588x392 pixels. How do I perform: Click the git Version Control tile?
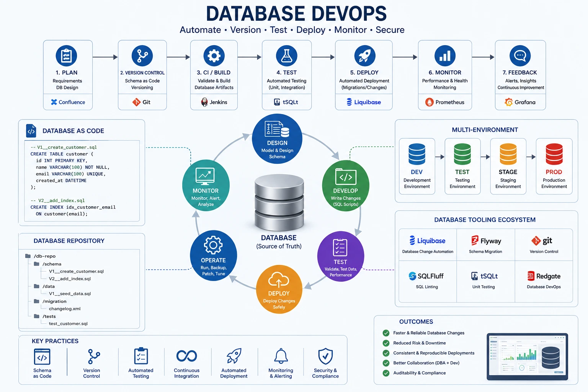[544, 245]
